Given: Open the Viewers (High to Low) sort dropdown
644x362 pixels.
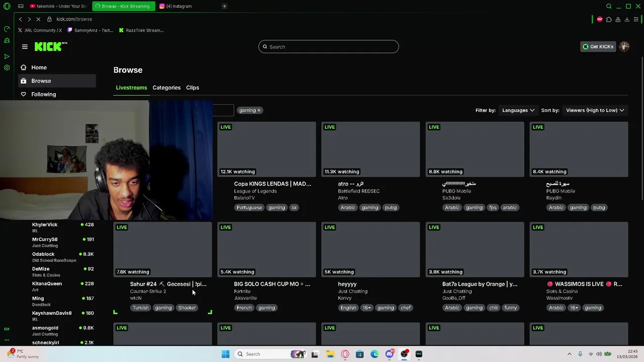Looking at the screenshot, I should pos(595,110).
